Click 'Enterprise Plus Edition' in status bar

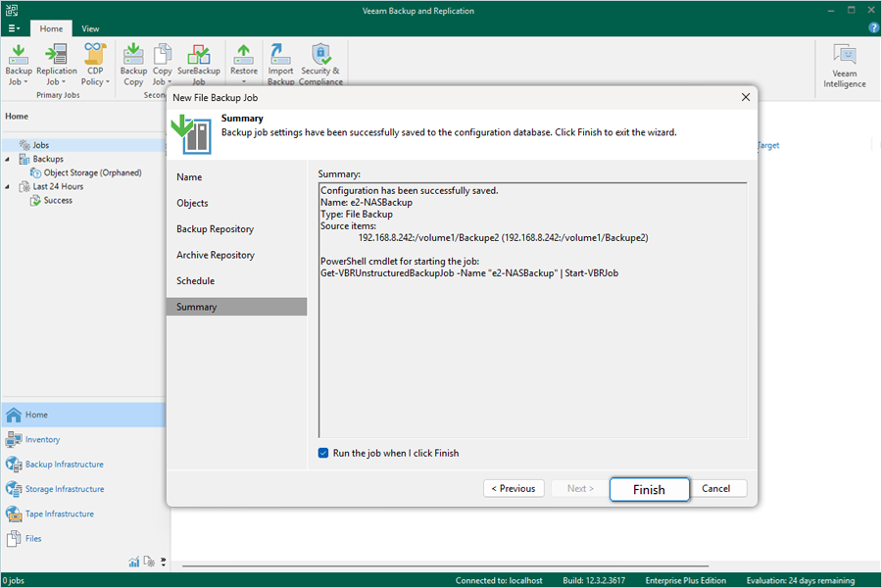686,580
